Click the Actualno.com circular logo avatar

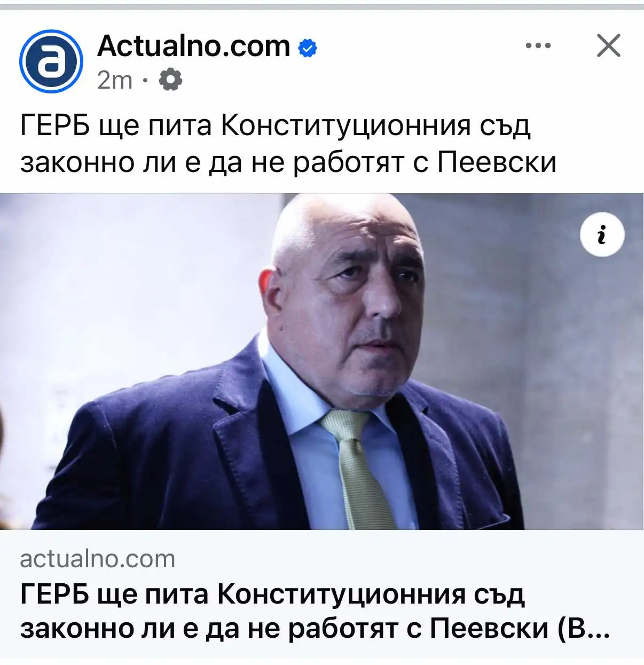(51, 61)
